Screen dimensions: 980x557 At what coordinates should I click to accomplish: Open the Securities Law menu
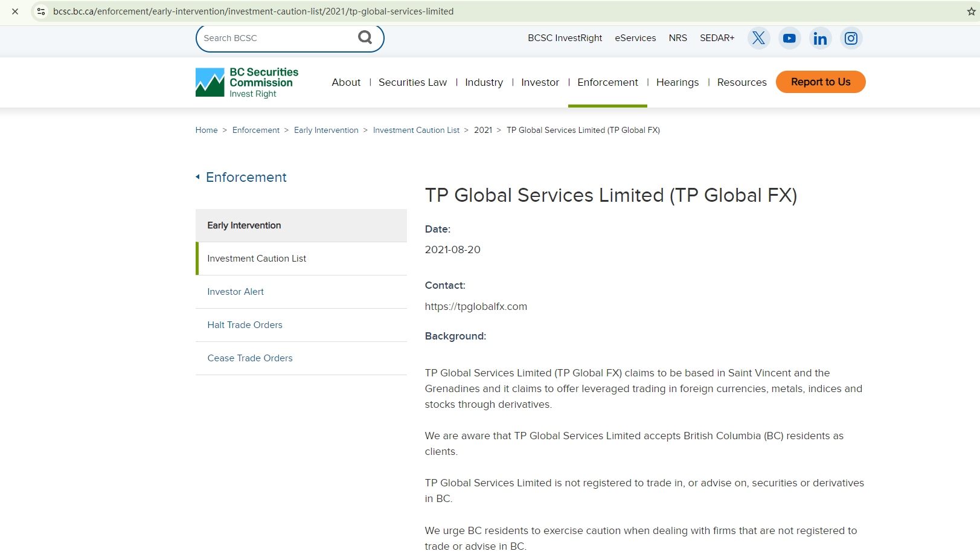coord(412,82)
